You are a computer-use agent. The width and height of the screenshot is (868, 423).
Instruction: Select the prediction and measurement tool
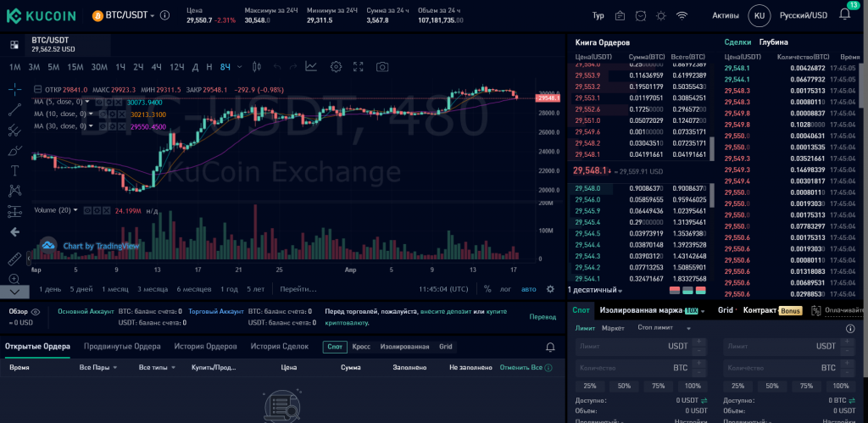[x=15, y=211]
